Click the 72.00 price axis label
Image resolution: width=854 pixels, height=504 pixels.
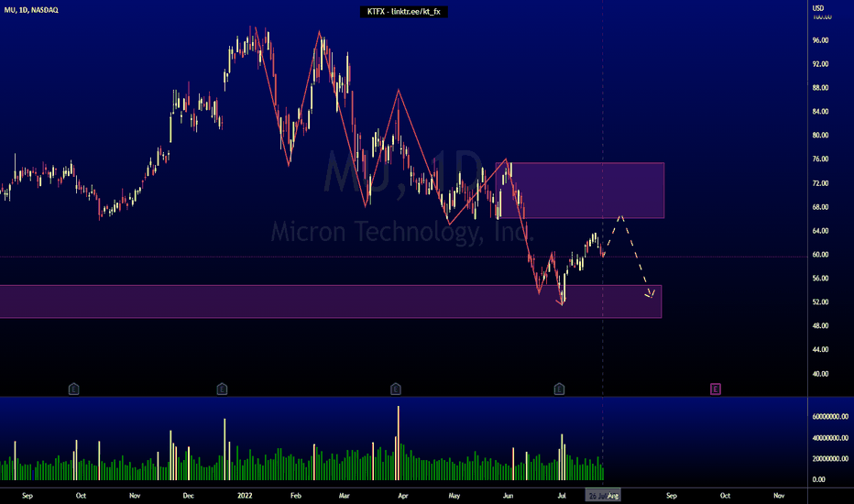[820, 183]
